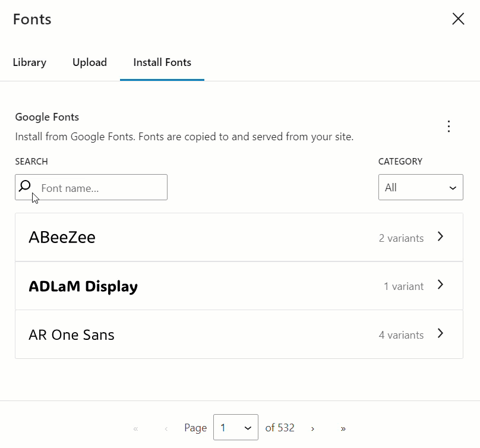Image resolution: width=480 pixels, height=448 pixels.
Task: Expand ADLaM Display font details arrow
Action: pyautogui.click(x=440, y=285)
